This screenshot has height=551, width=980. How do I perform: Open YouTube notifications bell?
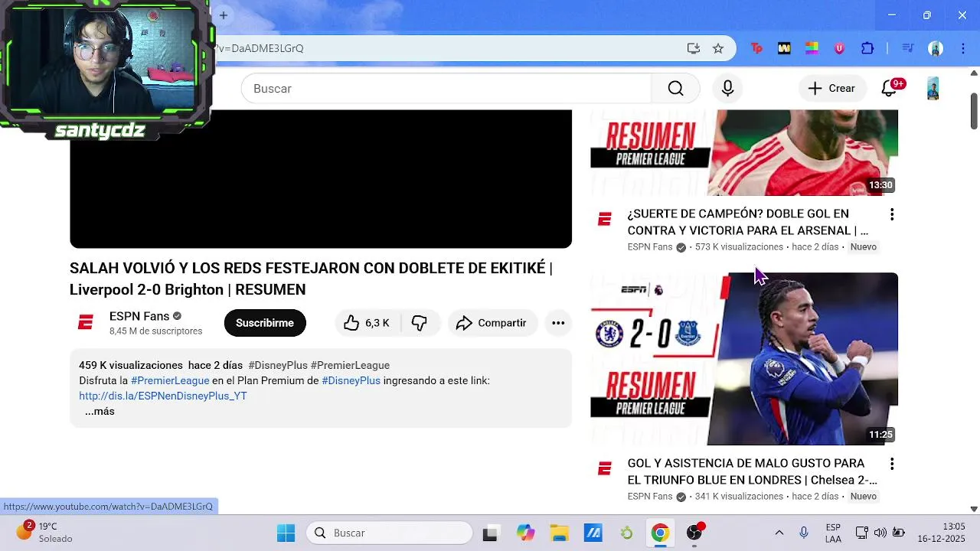tap(890, 88)
